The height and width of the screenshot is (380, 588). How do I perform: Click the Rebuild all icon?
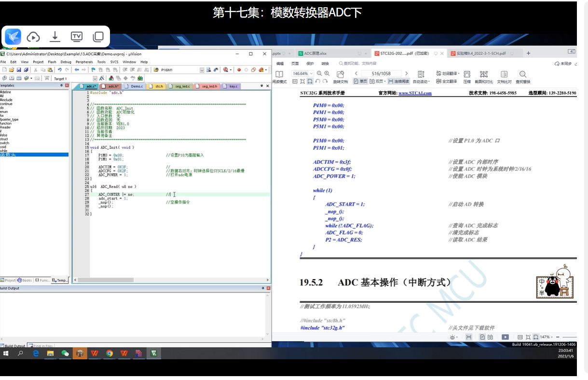[19, 78]
